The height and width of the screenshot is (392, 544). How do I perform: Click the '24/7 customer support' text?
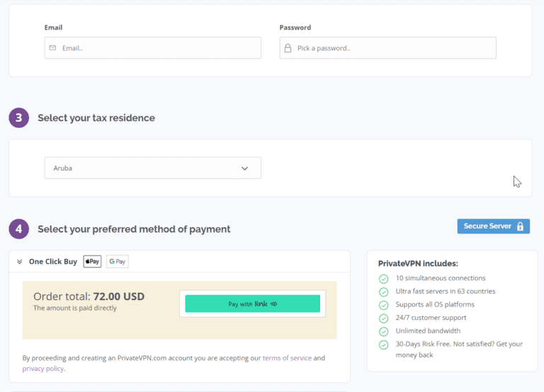(431, 318)
